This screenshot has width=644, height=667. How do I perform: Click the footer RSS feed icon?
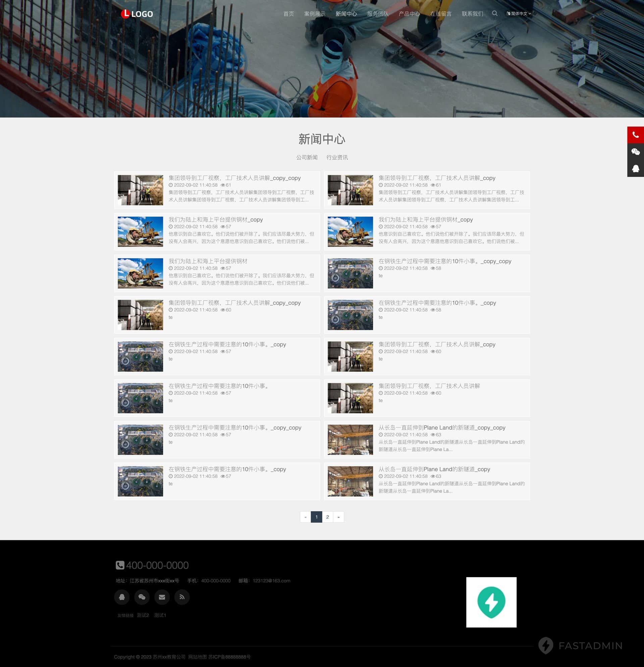182,597
